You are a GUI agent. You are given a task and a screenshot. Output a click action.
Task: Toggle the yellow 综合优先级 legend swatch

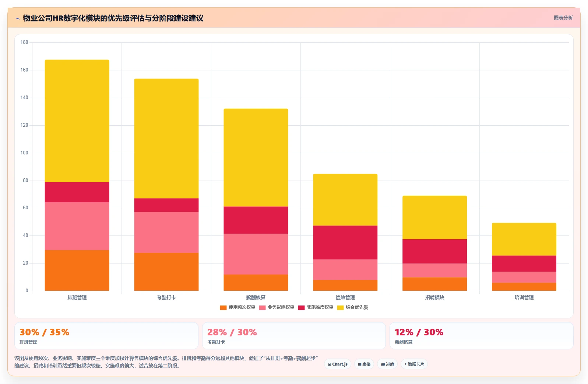point(340,307)
